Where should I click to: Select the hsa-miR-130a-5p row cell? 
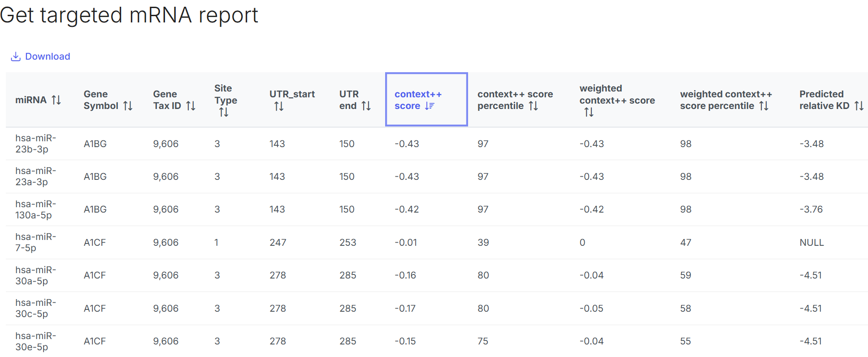click(36, 209)
